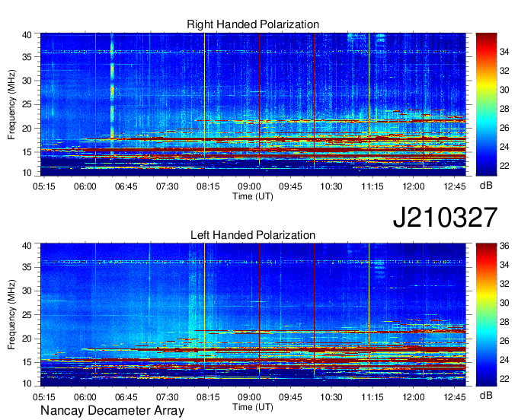Click the 22 dB value on the right-handed colorbar

pyautogui.click(x=504, y=166)
